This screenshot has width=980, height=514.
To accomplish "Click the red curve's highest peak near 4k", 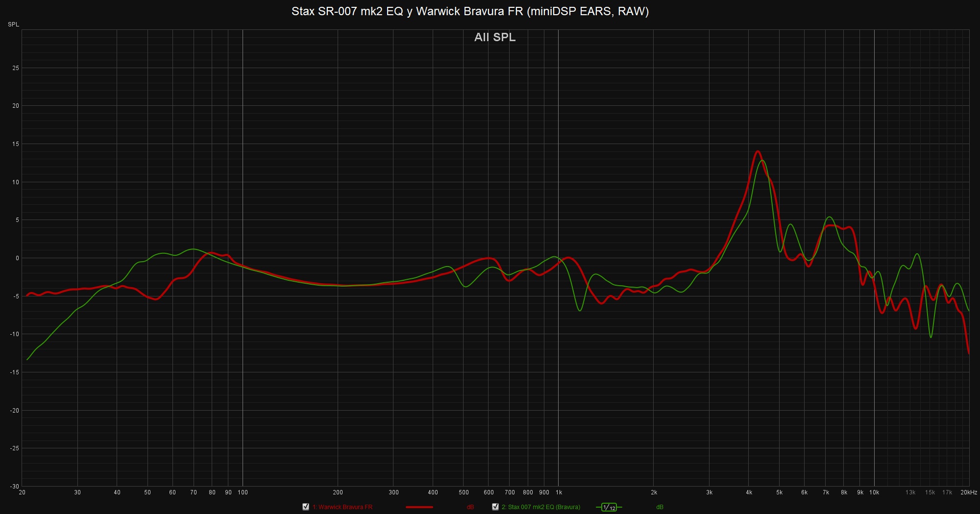I will [x=758, y=151].
